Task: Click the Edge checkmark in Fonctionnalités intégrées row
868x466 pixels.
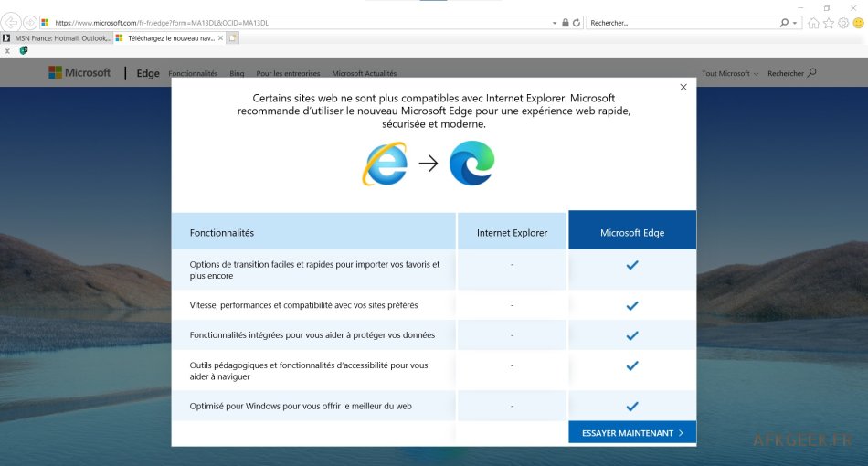Action: (632, 335)
